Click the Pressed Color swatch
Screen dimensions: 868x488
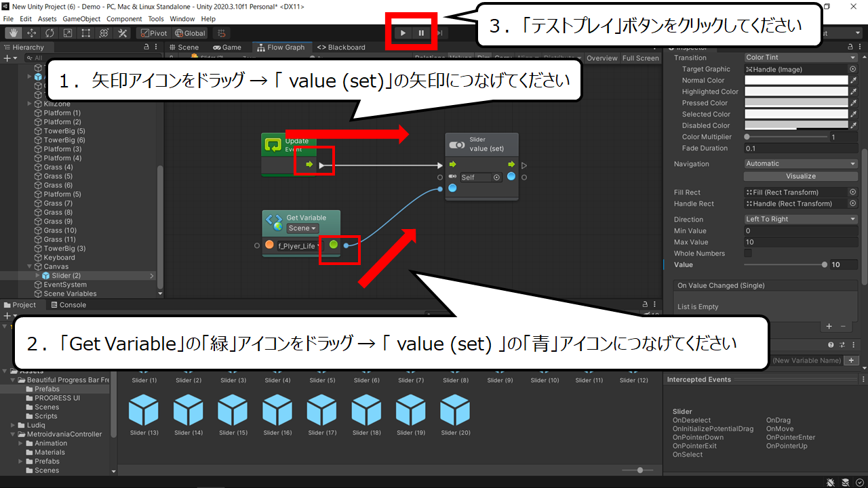tap(796, 103)
